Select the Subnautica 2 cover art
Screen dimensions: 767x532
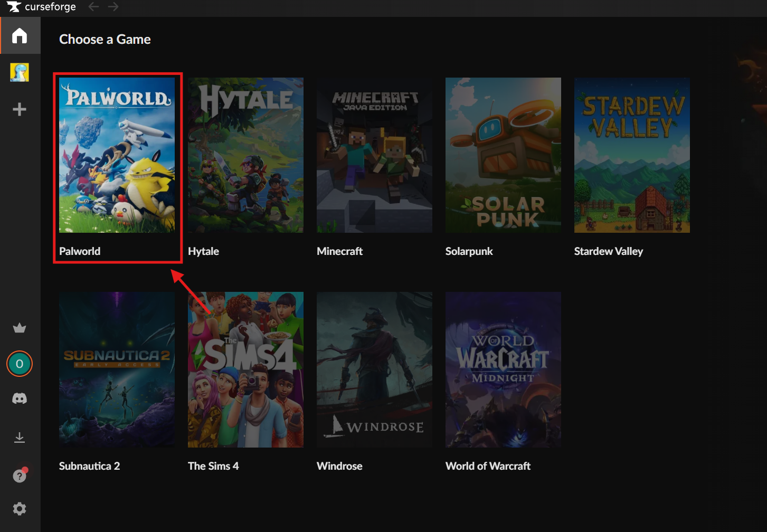pyautogui.click(x=117, y=369)
